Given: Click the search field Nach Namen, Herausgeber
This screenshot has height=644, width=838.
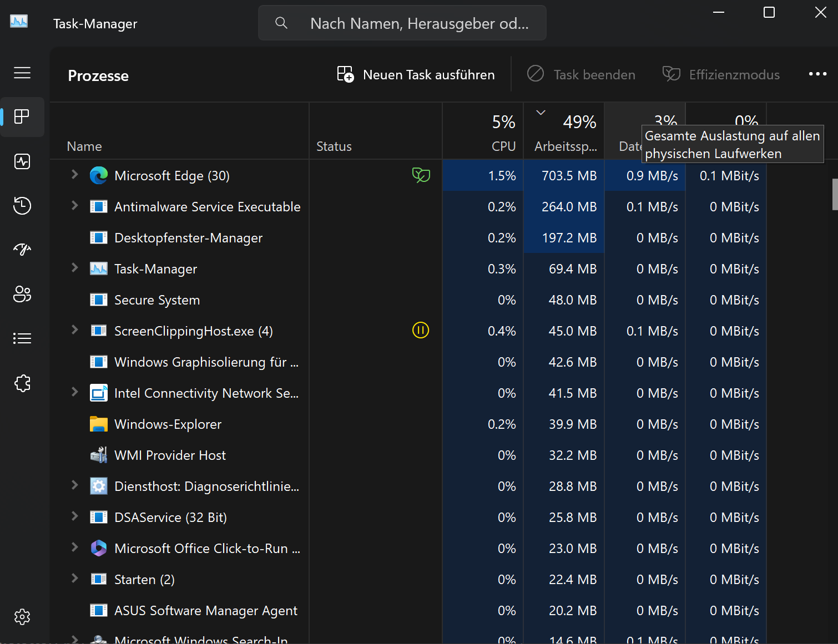Looking at the screenshot, I should (402, 23).
